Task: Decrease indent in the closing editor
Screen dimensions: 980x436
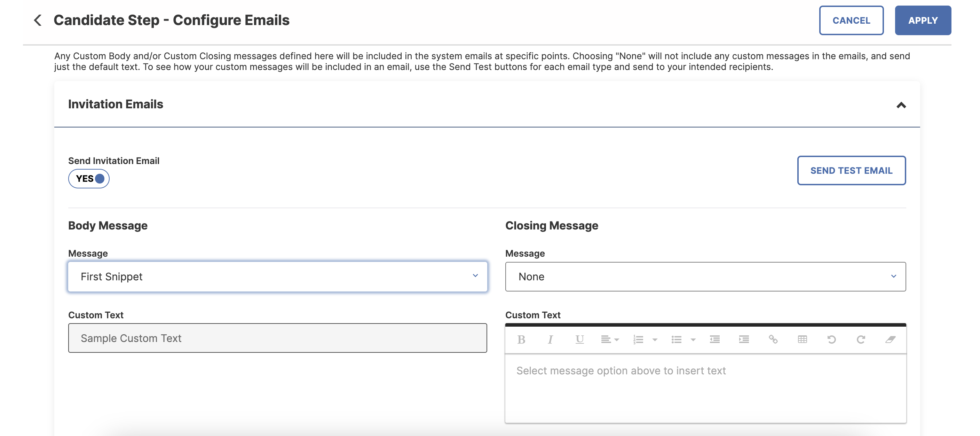Action: (714, 339)
